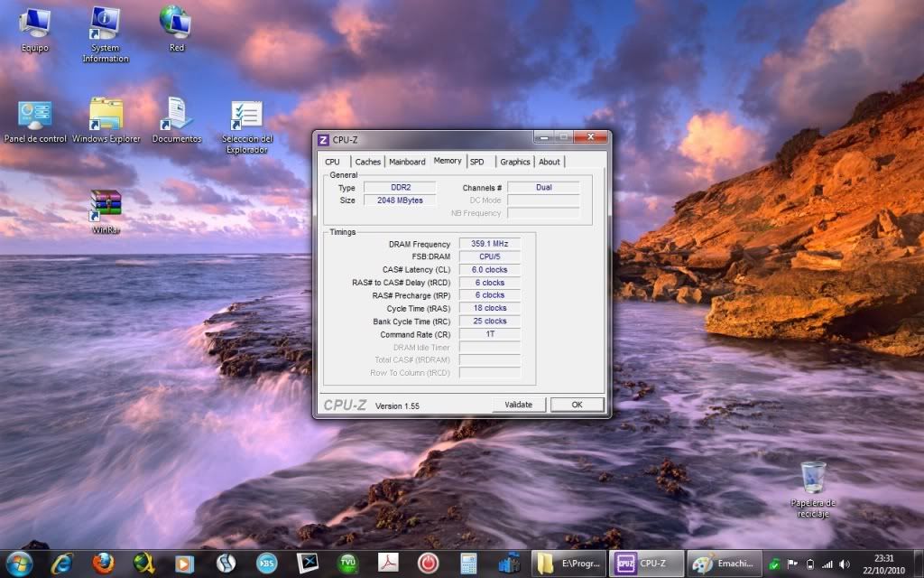Launch Firefox from the taskbar
924x578 pixels.
click(103, 564)
